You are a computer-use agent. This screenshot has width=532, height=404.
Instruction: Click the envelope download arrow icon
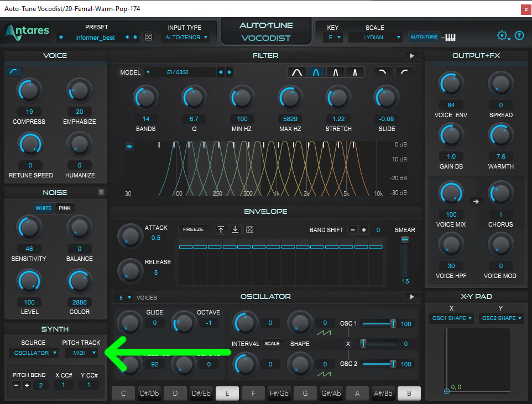(x=235, y=229)
